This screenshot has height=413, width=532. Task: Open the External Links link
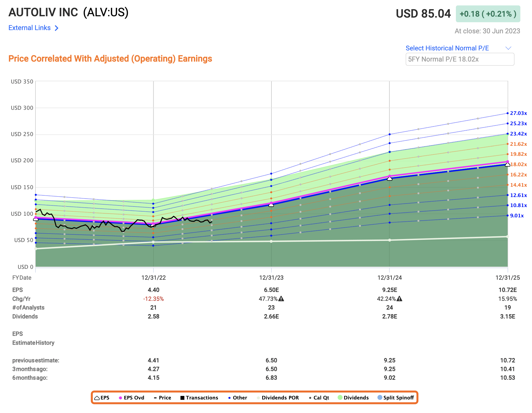(30, 28)
